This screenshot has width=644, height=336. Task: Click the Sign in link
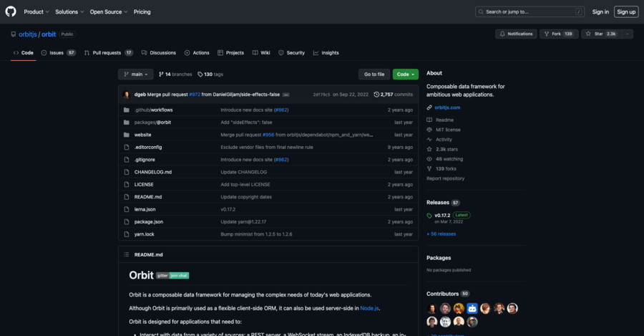(600, 12)
